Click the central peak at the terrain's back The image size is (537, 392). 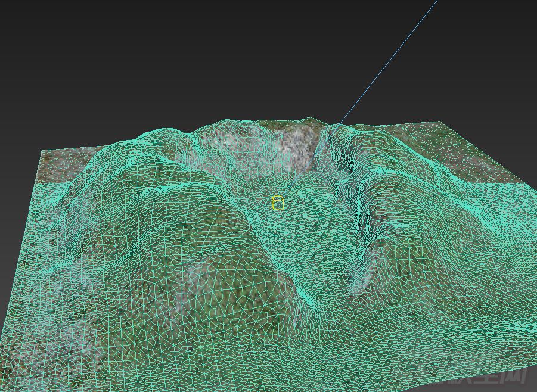click(x=307, y=120)
